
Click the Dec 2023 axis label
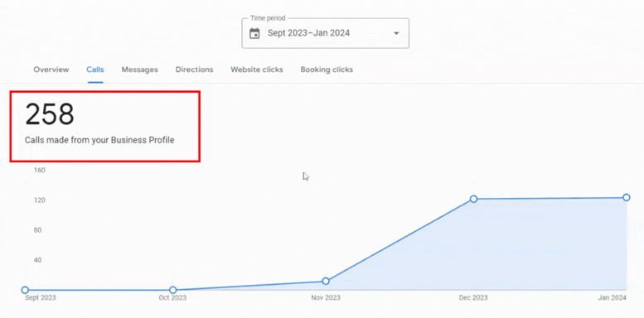point(473,298)
